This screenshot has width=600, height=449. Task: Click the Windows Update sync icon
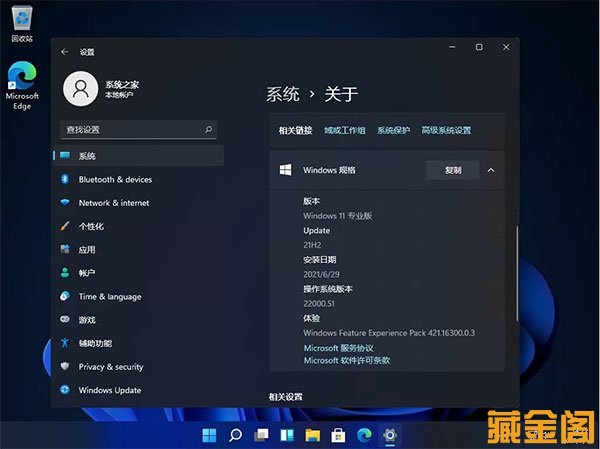(x=65, y=389)
